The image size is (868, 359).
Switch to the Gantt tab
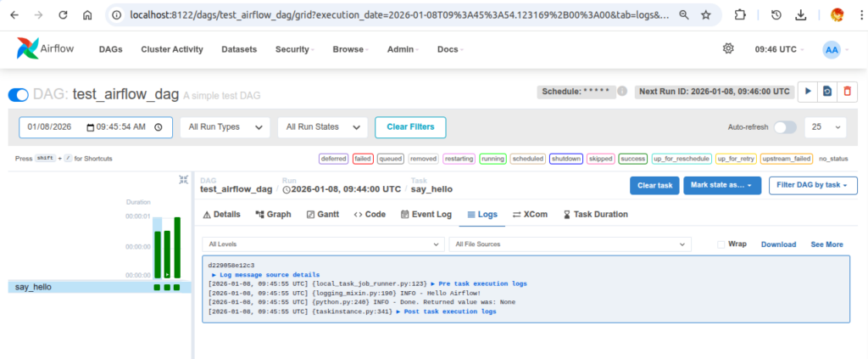(325, 215)
